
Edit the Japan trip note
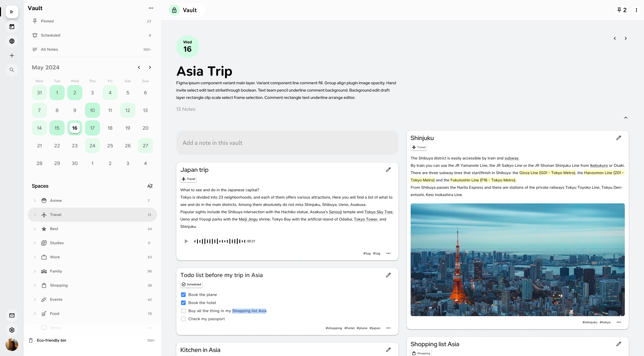pyautogui.click(x=388, y=170)
